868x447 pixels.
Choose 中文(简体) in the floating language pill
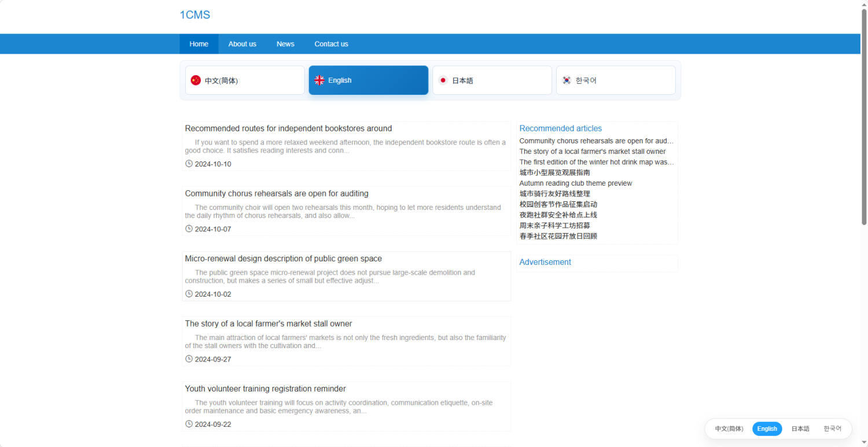click(729, 428)
